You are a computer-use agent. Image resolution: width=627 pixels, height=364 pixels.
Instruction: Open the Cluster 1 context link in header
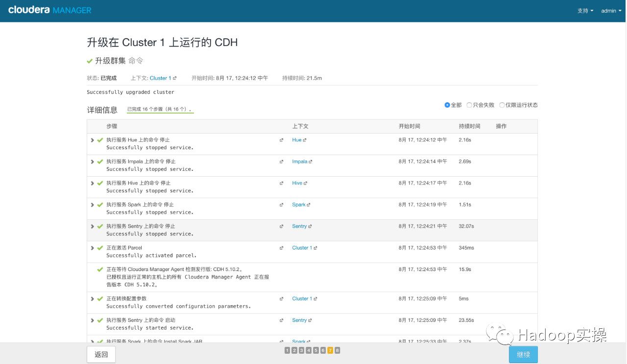[x=161, y=78]
